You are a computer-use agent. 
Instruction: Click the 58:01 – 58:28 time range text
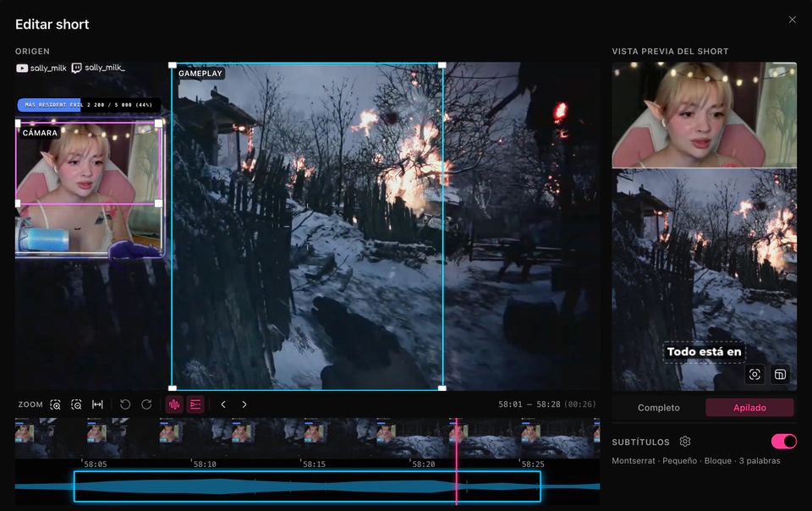pos(547,404)
